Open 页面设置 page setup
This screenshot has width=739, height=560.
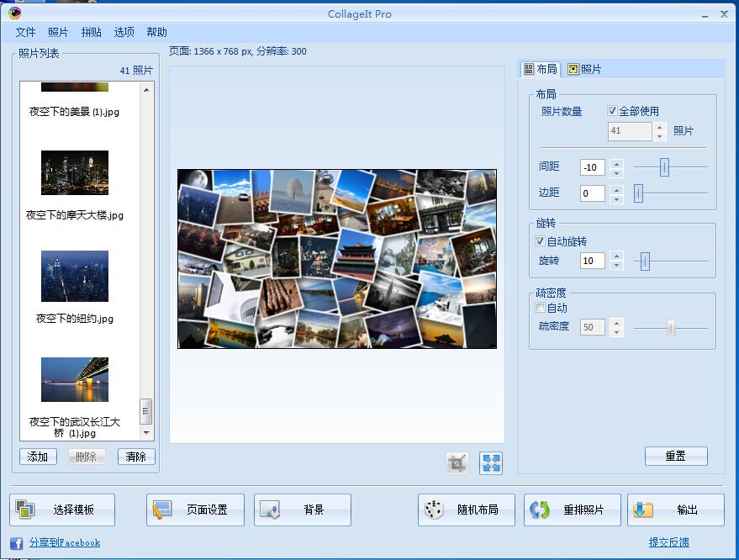pyautogui.click(x=195, y=510)
